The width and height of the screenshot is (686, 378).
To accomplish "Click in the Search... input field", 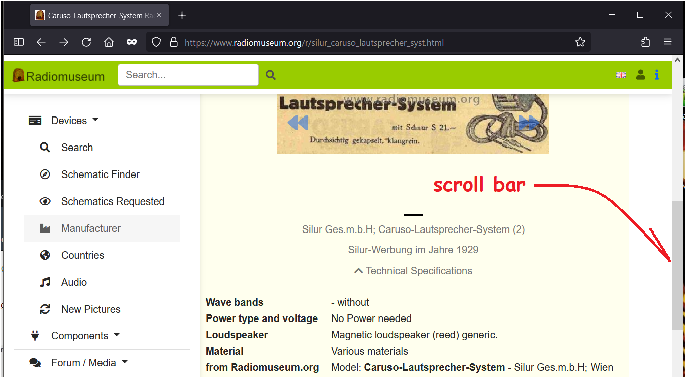I will pyautogui.click(x=188, y=75).
